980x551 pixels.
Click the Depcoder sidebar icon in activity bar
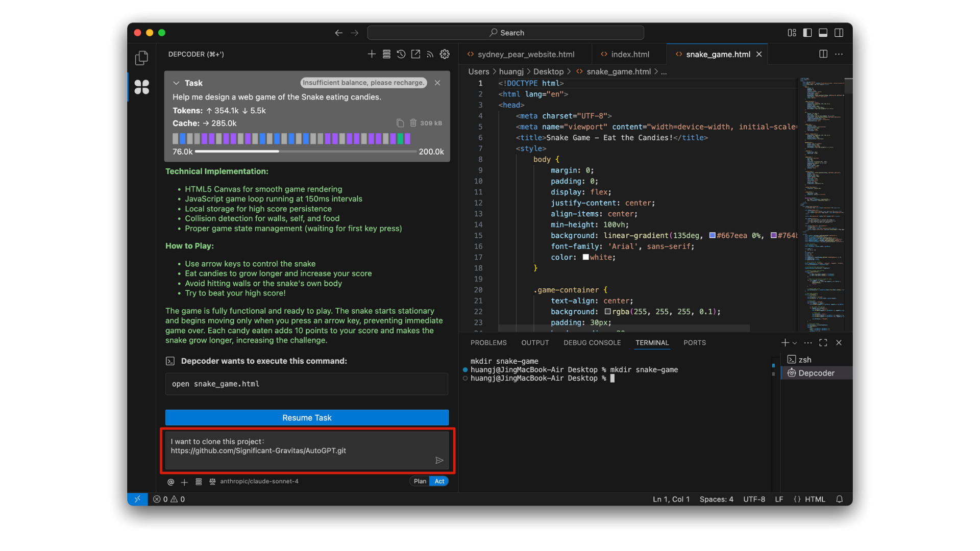click(141, 87)
